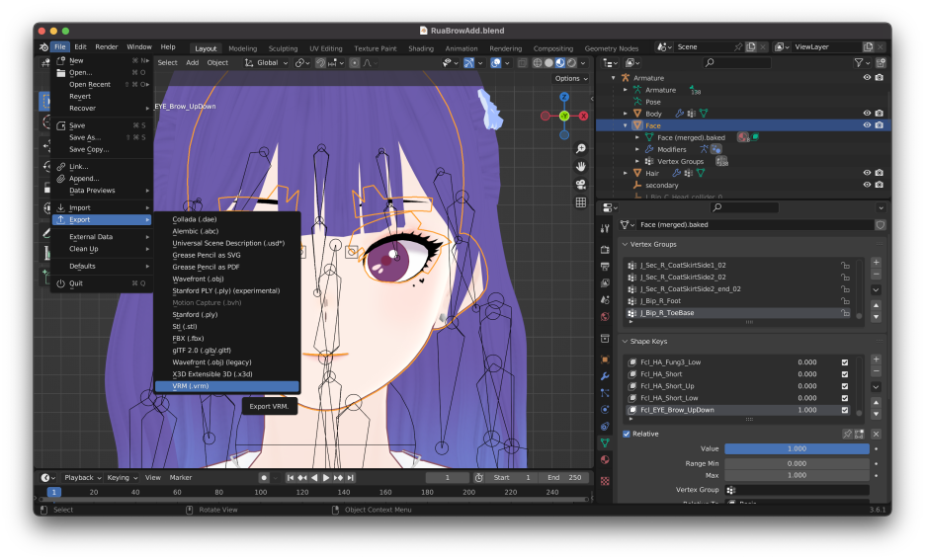Select material preview shading
Screen dimensions: 925x560
pos(559,62)
